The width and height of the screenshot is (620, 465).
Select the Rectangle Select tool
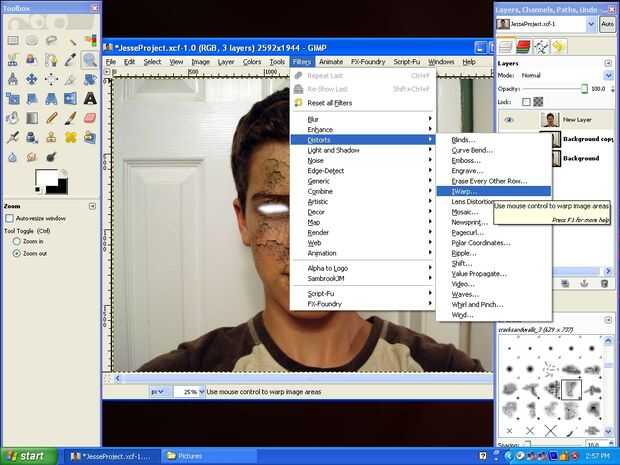[13, 40]
